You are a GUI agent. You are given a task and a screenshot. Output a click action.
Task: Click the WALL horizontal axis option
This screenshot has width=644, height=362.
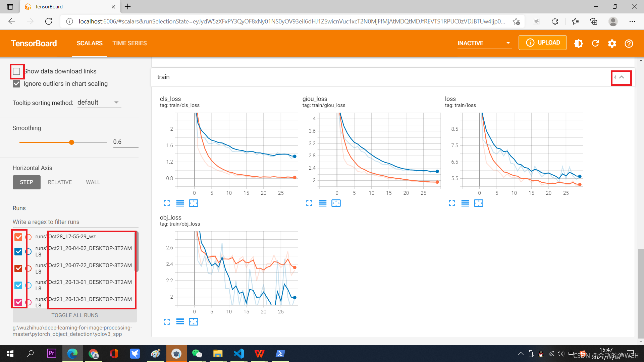[x=93, y=182]
